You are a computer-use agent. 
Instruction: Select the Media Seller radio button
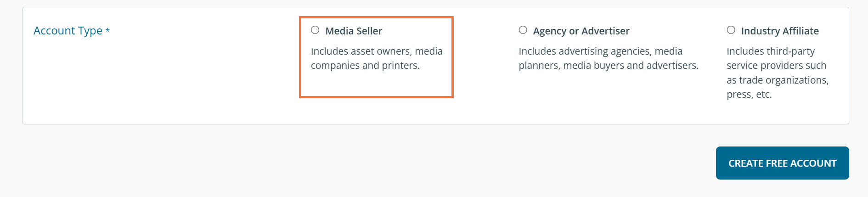315,30
